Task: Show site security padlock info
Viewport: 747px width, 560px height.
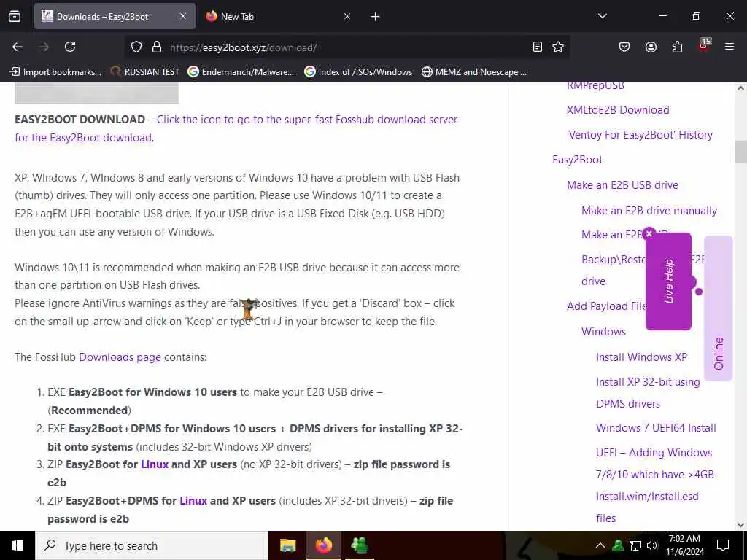Action: pyautogui.click(x=157, y=47)
